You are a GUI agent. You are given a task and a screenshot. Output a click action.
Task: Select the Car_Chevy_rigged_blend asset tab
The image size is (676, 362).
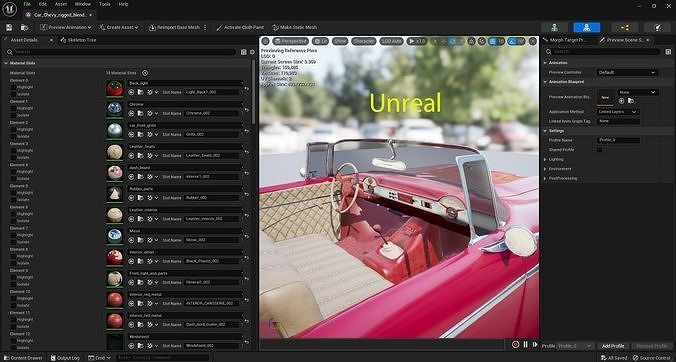59,15
